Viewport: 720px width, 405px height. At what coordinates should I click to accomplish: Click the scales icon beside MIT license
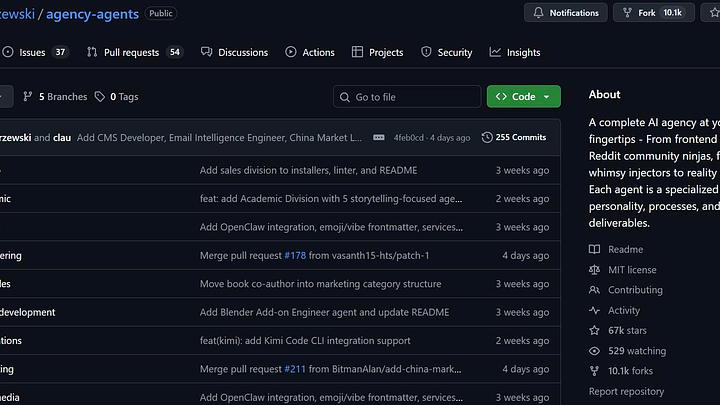pyautogui.click(x=594, y=270)
